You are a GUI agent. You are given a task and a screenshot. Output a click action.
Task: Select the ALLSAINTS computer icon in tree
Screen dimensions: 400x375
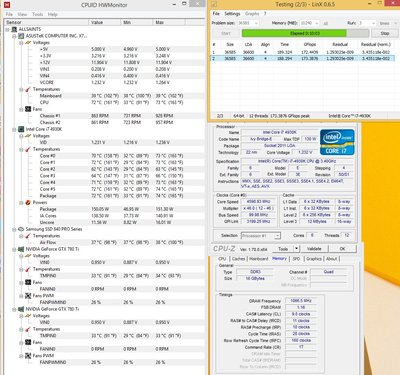click(x=14, y=29)
